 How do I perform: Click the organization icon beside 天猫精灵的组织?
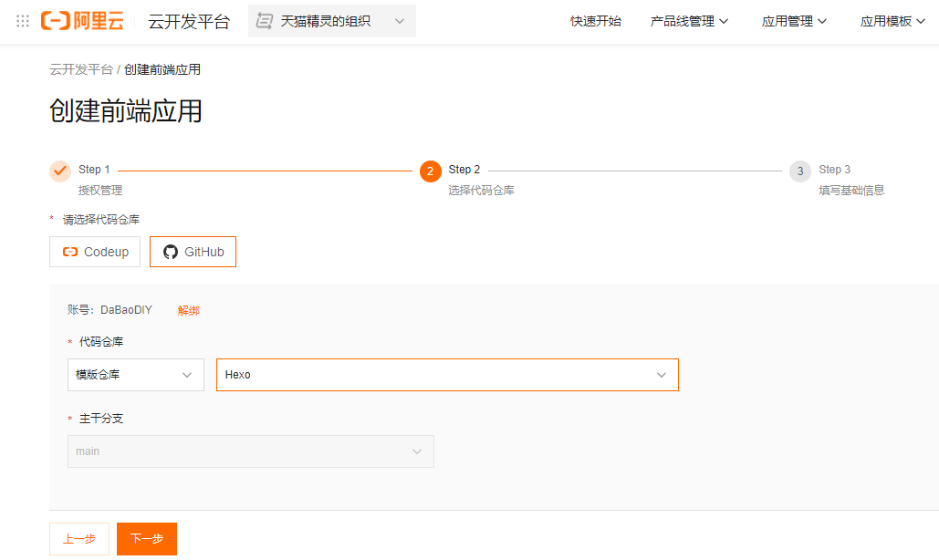click(x=264, y=22)
